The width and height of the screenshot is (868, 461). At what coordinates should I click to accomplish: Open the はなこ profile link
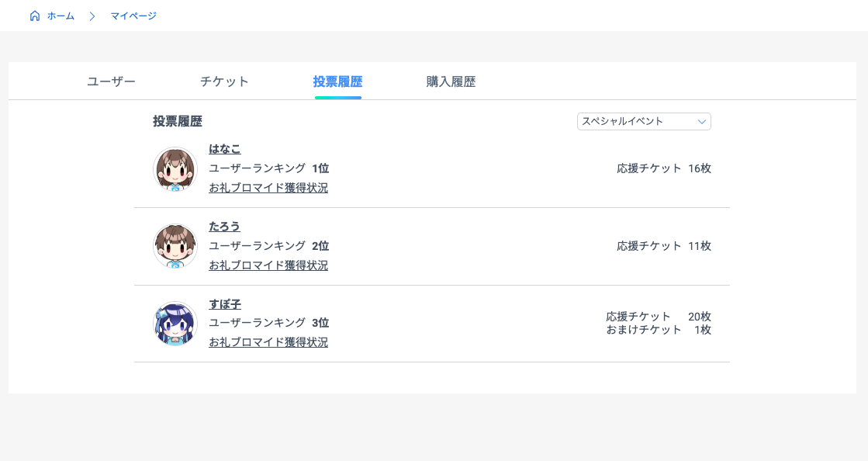(225, 148)
